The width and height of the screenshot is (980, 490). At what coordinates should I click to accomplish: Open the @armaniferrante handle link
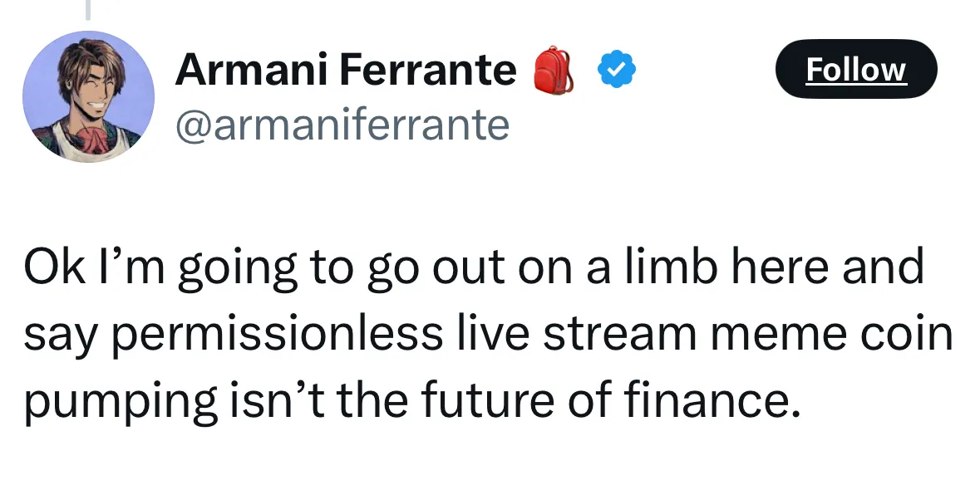pos(341,125)
